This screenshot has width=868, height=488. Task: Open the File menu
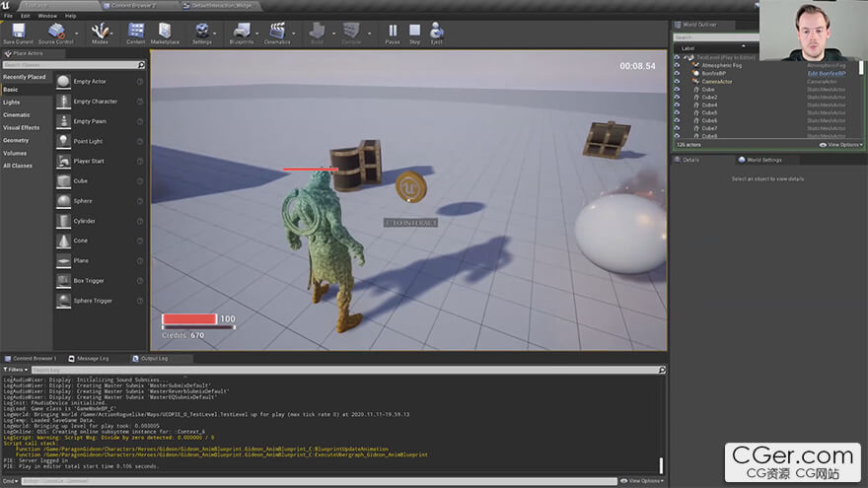pos(8,16)
